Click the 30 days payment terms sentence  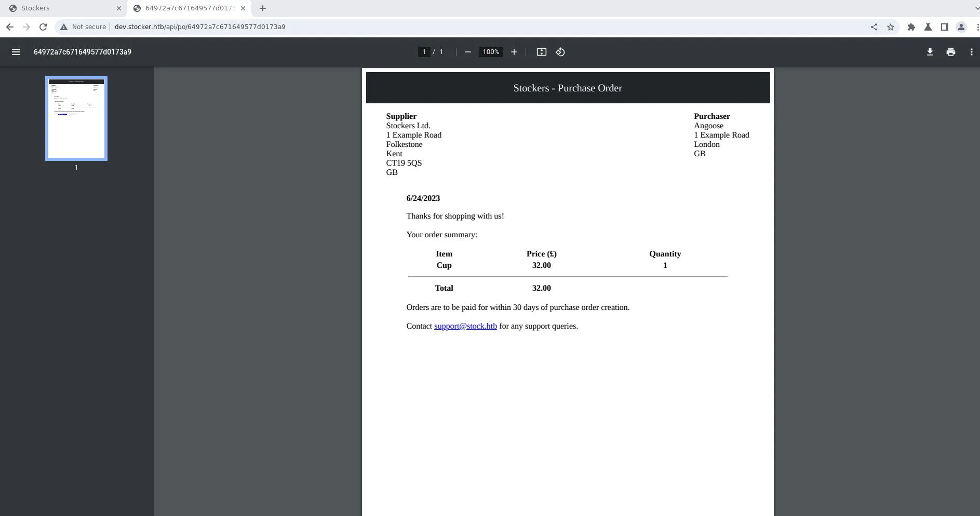coord(518,307)
